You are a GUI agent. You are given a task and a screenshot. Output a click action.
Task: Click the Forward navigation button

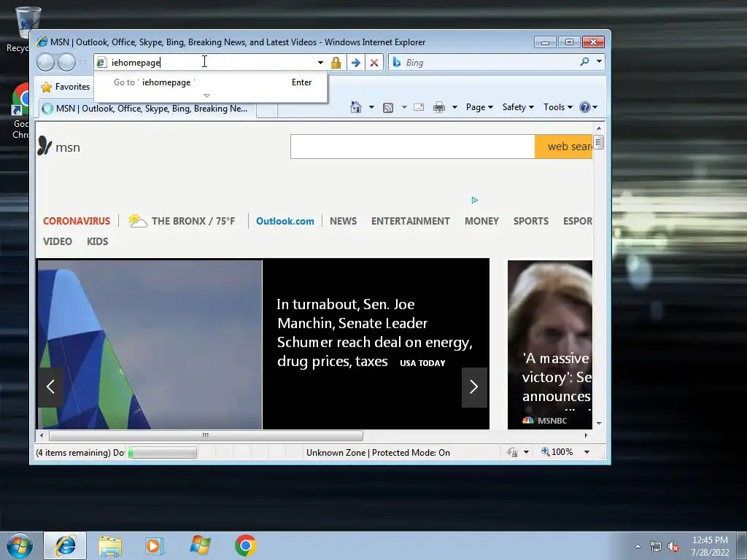point(66,63)
